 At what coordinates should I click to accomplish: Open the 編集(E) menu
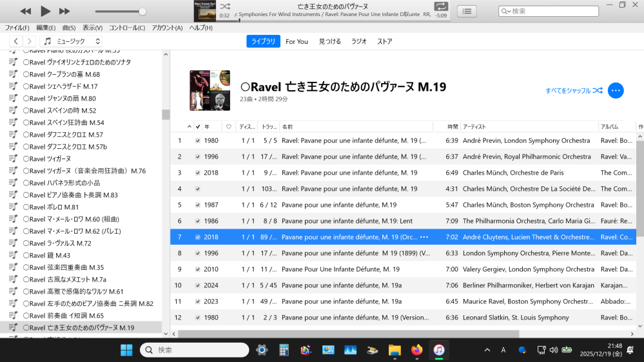click(46, 28)
